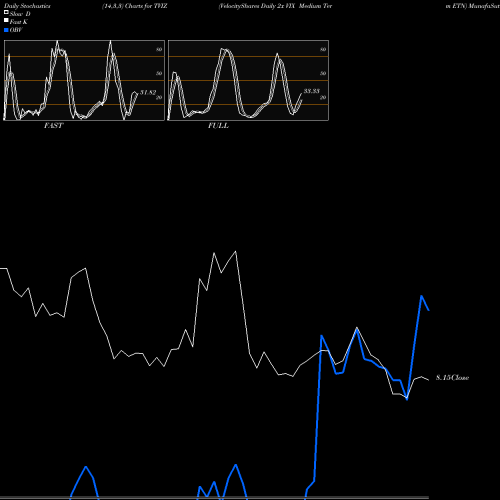Click the 80 axis label in FAST chart
500x500 pixels.
pos(159,50)
